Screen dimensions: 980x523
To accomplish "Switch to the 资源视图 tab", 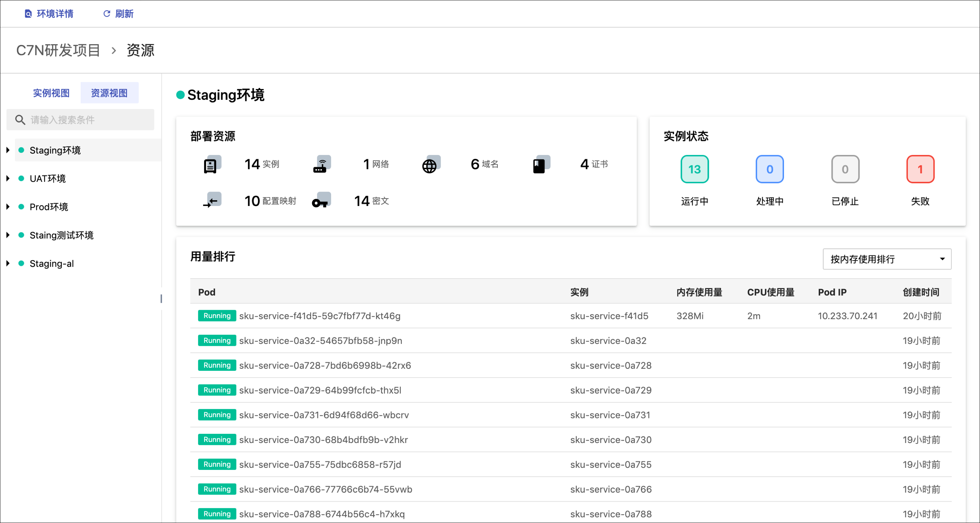I will pos(109,93).
